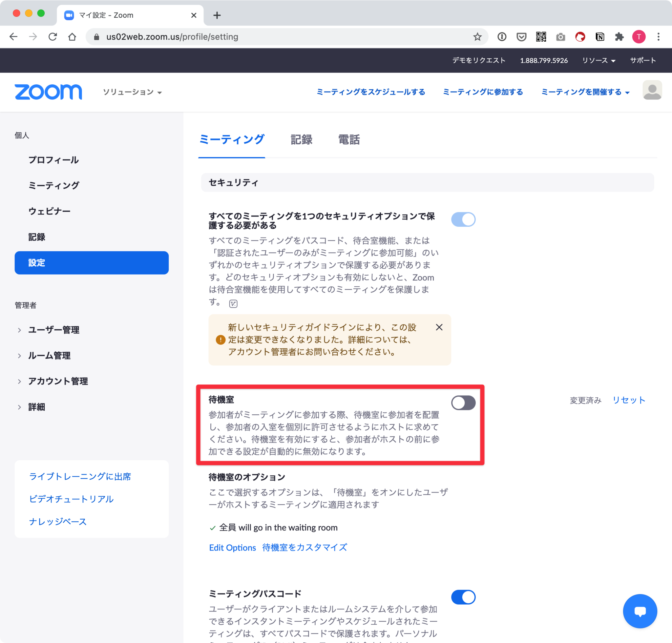Enable the 待機室 waiting room toggle

463,403
